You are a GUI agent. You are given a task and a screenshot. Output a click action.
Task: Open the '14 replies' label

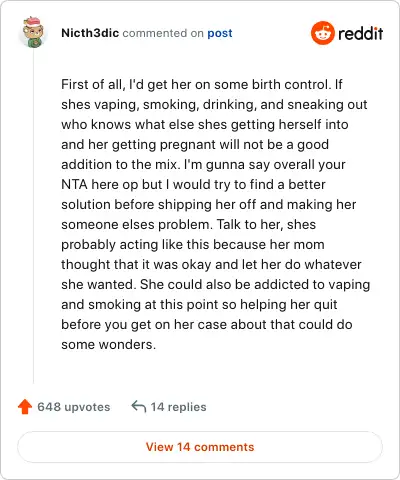point(178,407)
